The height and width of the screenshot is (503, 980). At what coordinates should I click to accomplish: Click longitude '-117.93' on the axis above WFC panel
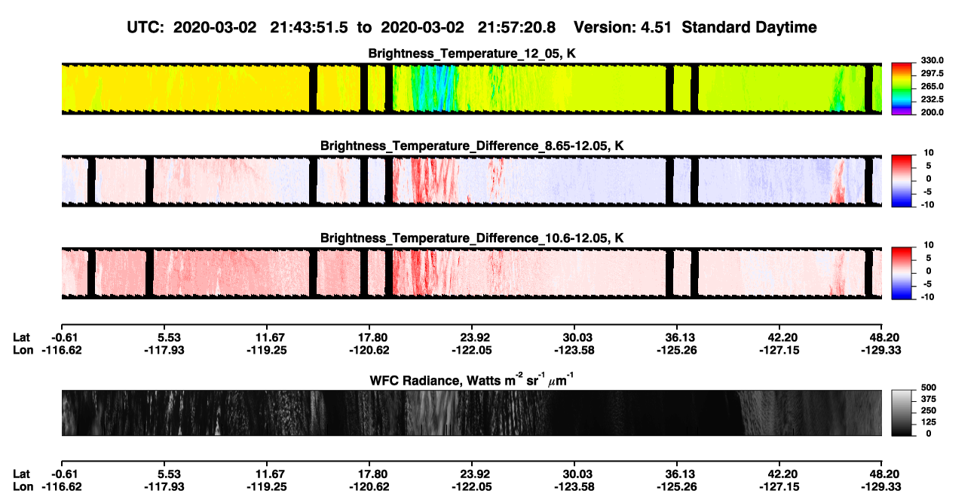[x=164, y=350]
